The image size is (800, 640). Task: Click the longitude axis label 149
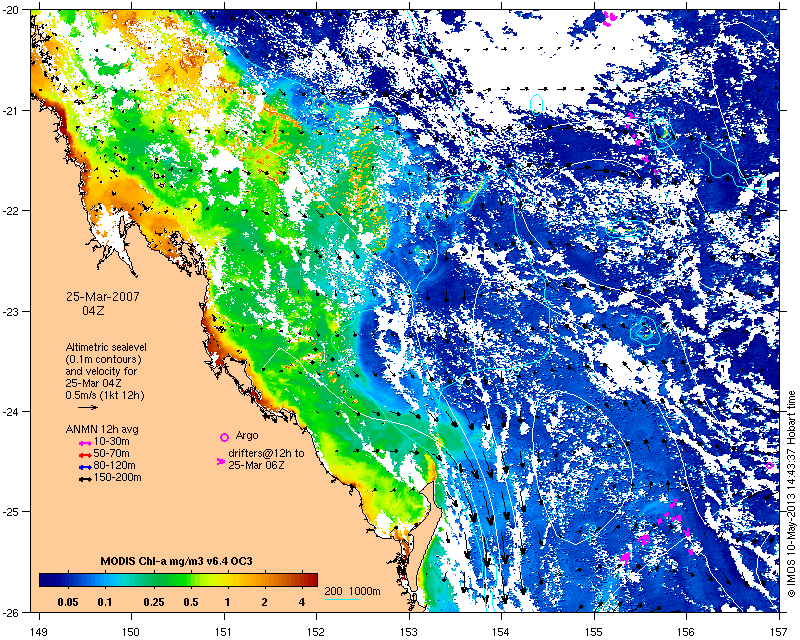tap(39, 632)
